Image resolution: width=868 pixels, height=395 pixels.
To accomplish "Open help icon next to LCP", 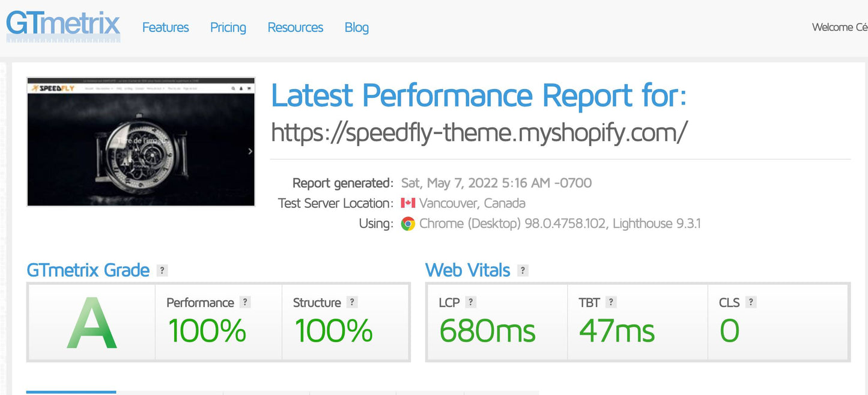I will pyautogui.click(x=471, y=302).
